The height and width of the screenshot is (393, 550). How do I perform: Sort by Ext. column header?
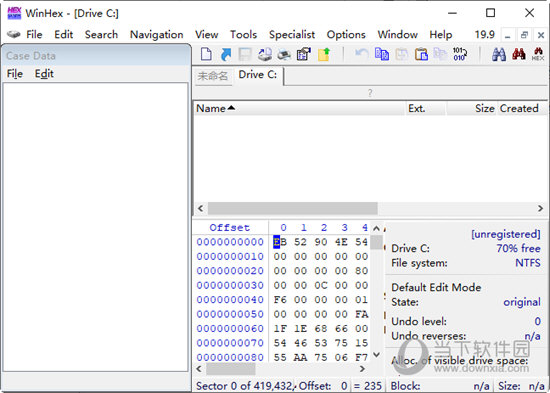click(425, 108)
